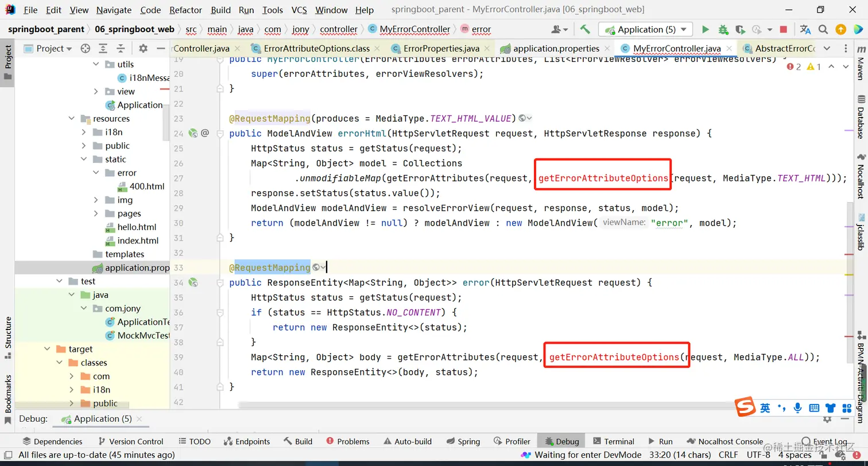The image size is (868, 466).
Task: Start debugging with the green bug icon
Action: click(x=723, y=29)
